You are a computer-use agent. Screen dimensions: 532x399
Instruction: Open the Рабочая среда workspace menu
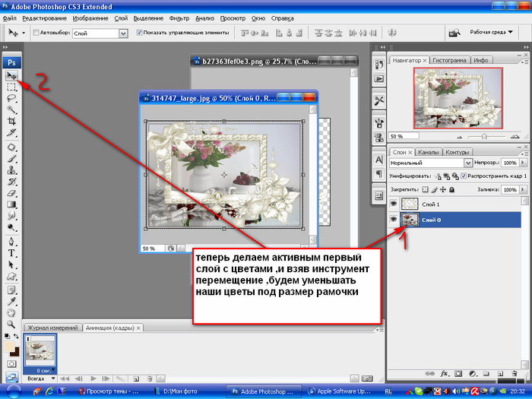(x=491, y=32)
